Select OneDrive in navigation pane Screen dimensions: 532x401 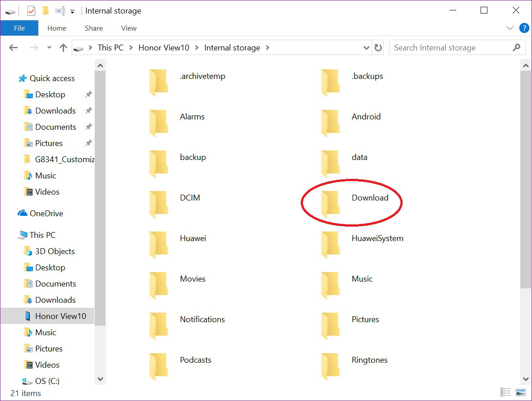point(46,214)
